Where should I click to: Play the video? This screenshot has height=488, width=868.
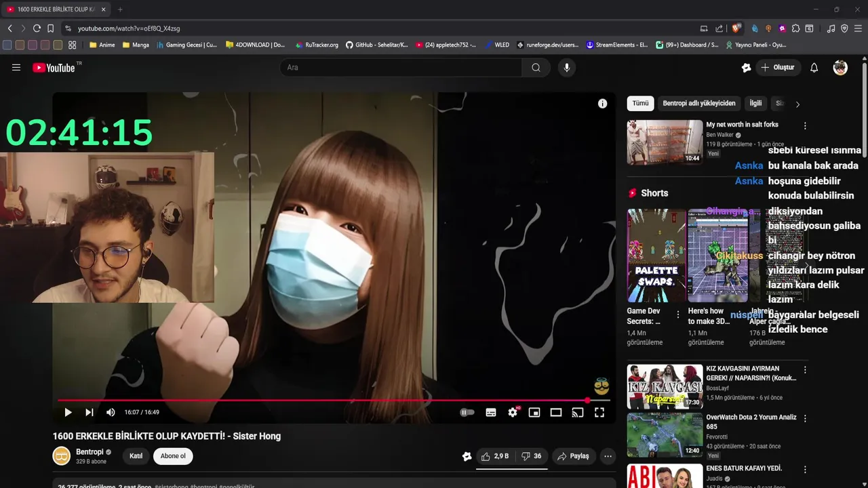(x=68, y=412)
